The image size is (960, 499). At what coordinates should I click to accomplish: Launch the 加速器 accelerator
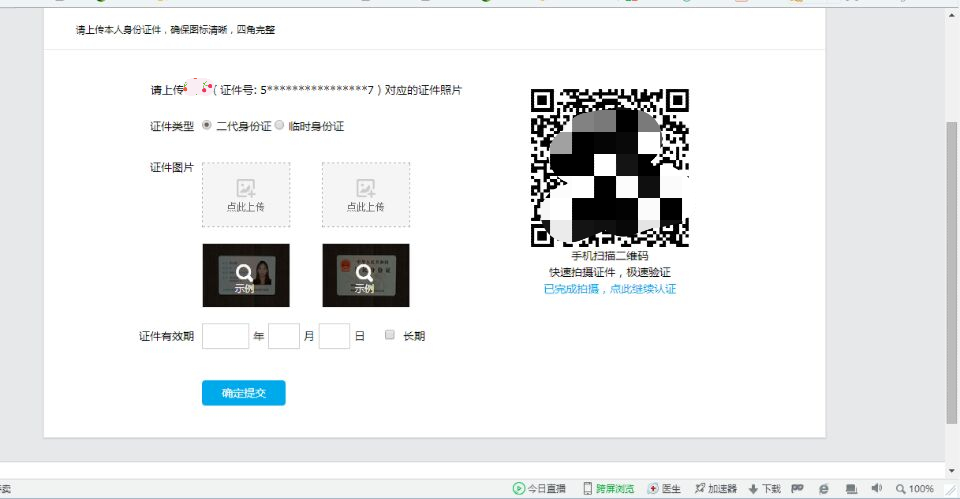[x=716, y=489]
